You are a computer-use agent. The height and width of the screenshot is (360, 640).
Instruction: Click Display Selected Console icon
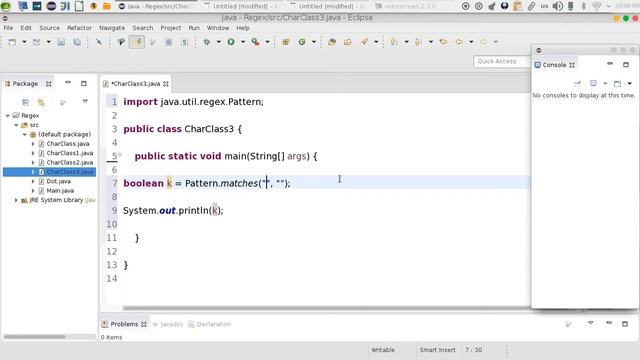coord(593,84)
